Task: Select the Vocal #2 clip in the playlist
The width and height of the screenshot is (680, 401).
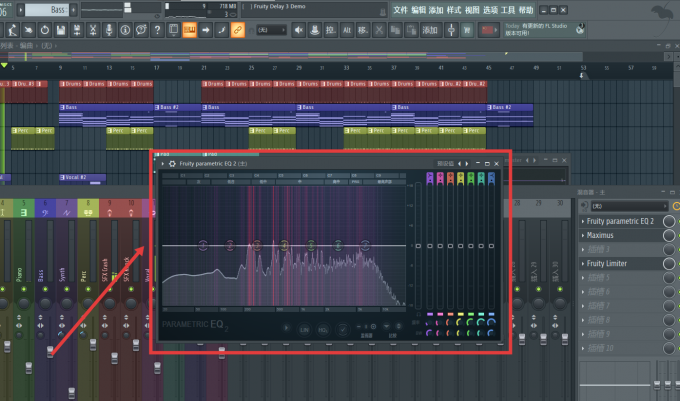Action: tap(82, 177)
